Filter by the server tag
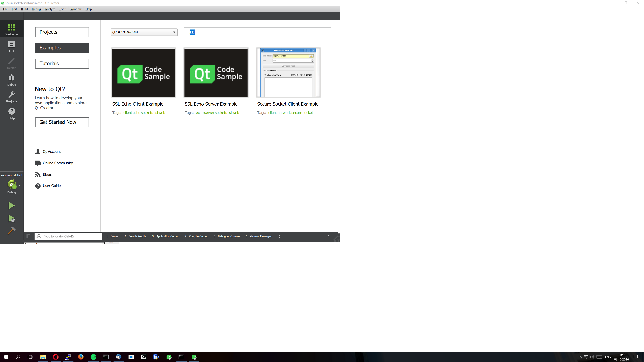This screenshot has width=644, height=362. 209,113
